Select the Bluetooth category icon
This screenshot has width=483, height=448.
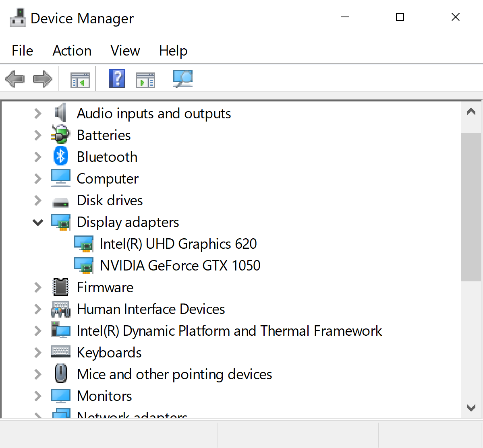[x=61, y=157]
